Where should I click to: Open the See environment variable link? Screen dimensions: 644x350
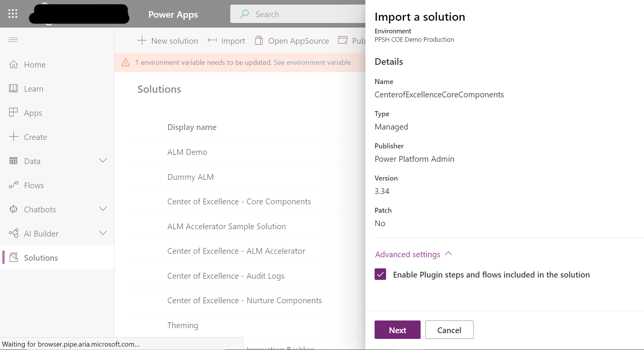tap(312, 62)
